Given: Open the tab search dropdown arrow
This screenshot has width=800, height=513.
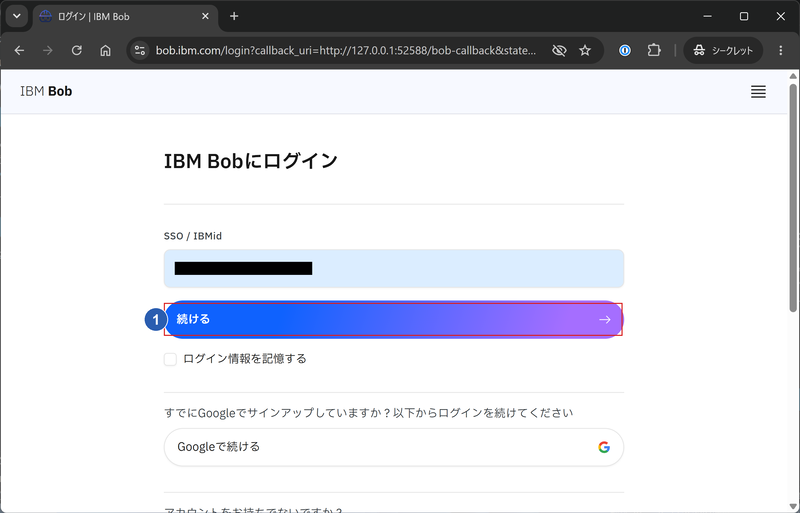Looking at the screenshot, I should tap(16, 16).
